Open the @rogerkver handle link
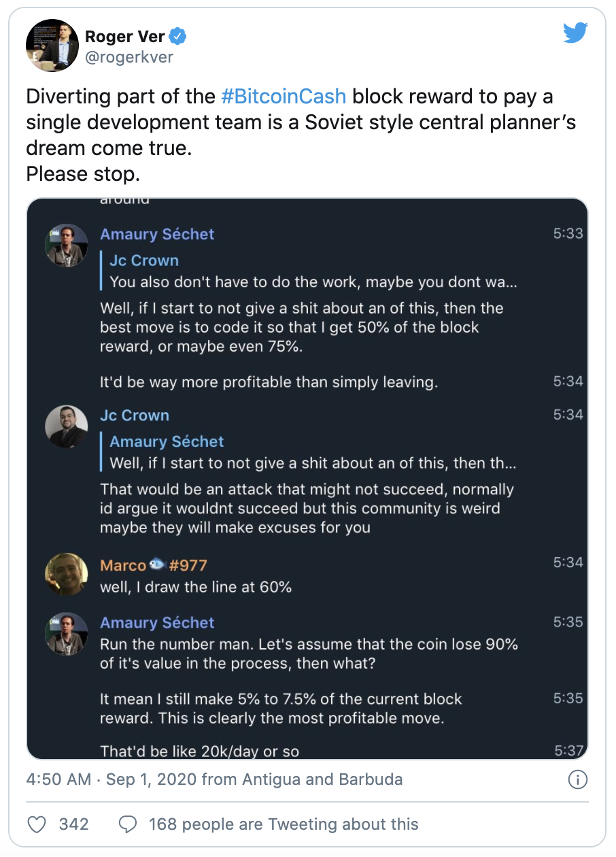 point(129,57)
